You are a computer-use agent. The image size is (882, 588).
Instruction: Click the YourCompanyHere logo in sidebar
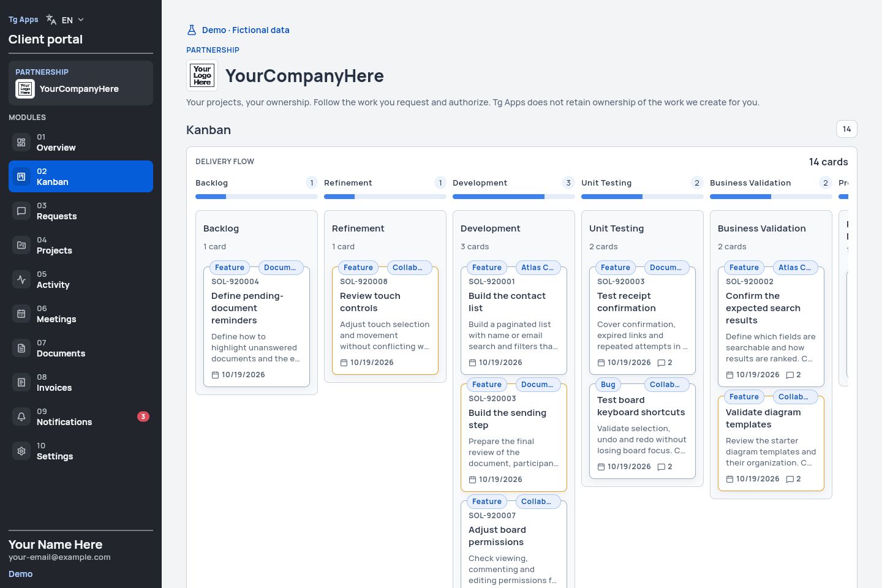pos(25,89)
